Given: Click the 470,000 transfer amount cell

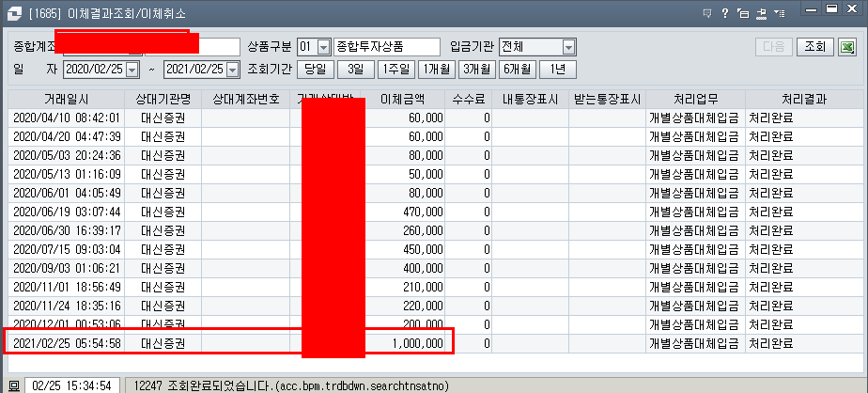Looking at the screenshot, I should pos(403,212).
